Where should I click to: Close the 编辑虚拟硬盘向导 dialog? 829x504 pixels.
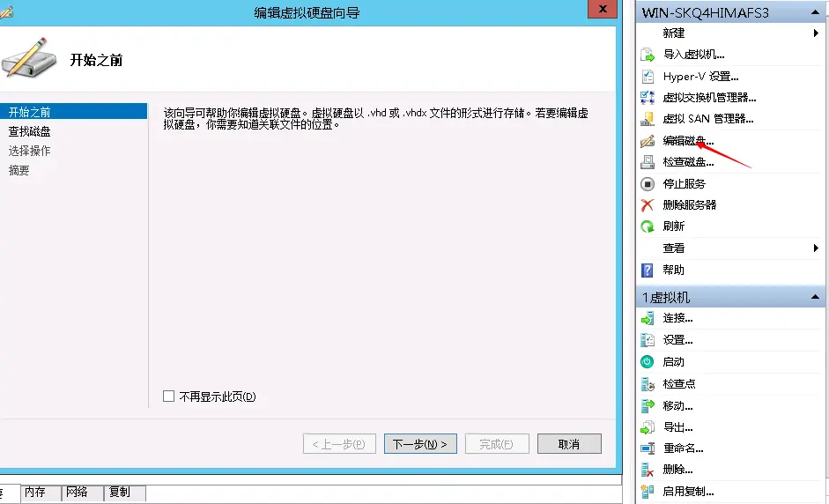(603, 9)
